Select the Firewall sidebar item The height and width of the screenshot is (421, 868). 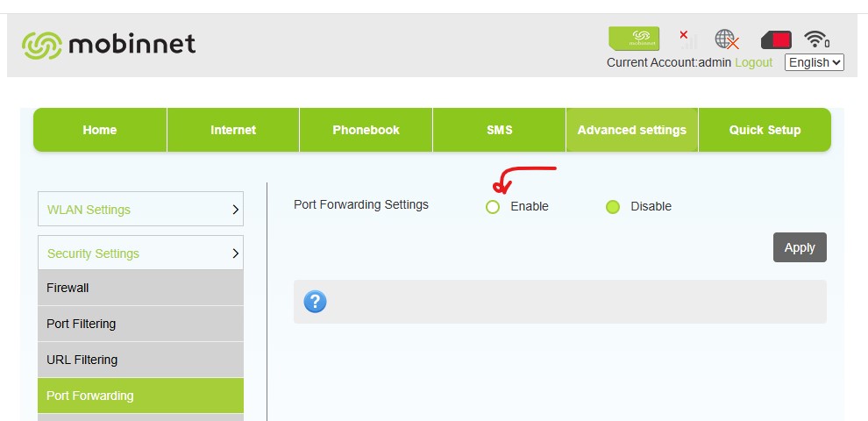coord(140,288)
